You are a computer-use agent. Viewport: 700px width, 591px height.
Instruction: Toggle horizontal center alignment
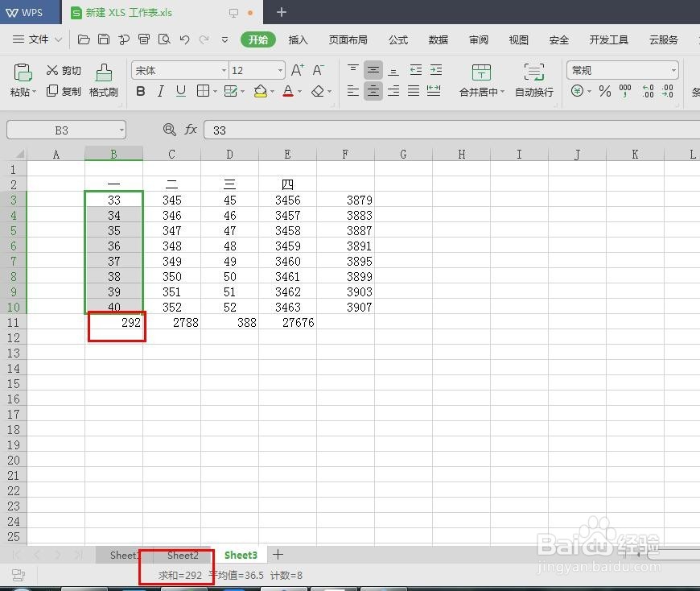(x=373, y=91)
